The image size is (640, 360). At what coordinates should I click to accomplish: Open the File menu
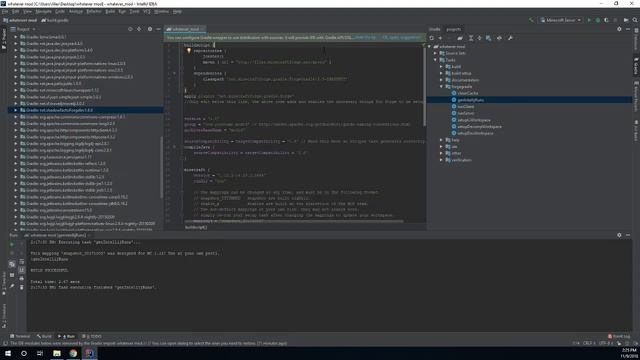[5, 11]
